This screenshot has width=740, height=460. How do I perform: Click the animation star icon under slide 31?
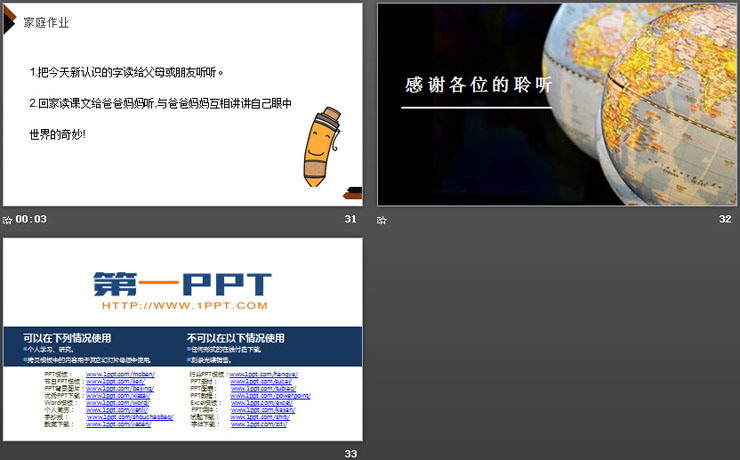7,220
